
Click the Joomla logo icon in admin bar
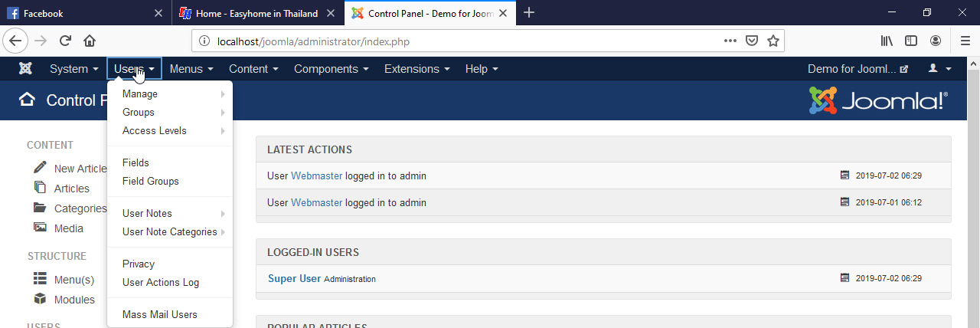point(25,69)
